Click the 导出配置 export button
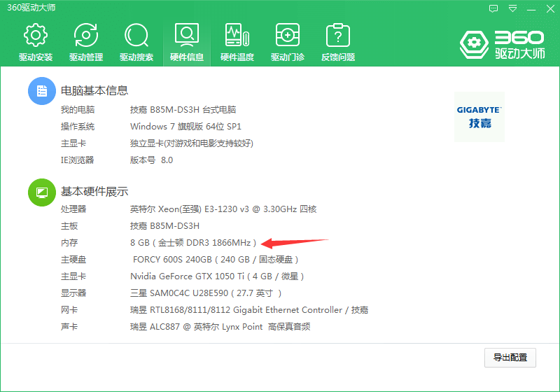This screenshot has height=392, width=560. pos(510,358)
